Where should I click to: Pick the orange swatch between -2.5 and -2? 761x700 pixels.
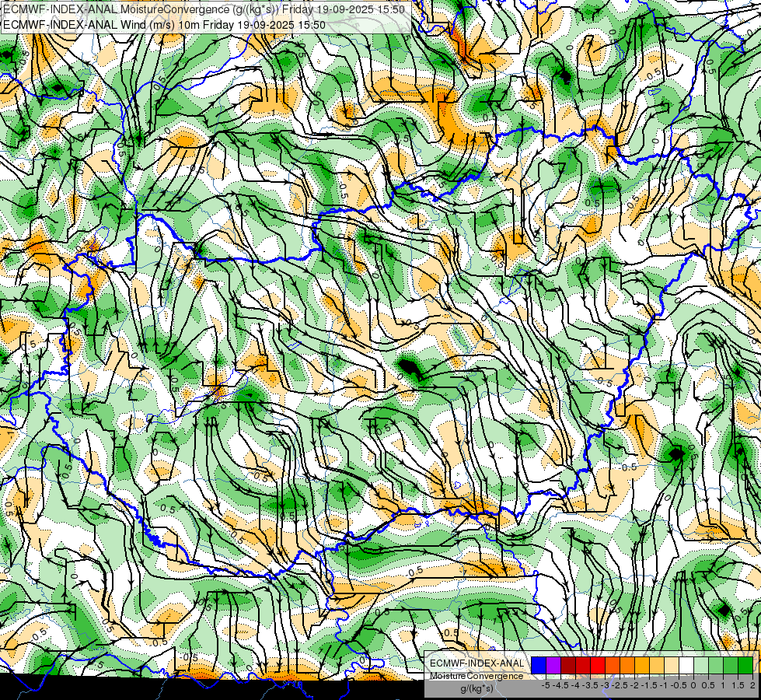coord(627,665)
